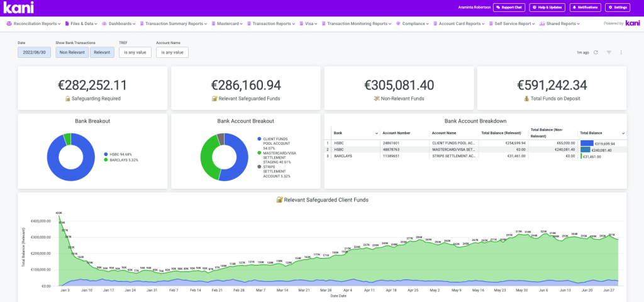Click the Notifications button
Screen dimensions: 644x302
pos(585,8)
